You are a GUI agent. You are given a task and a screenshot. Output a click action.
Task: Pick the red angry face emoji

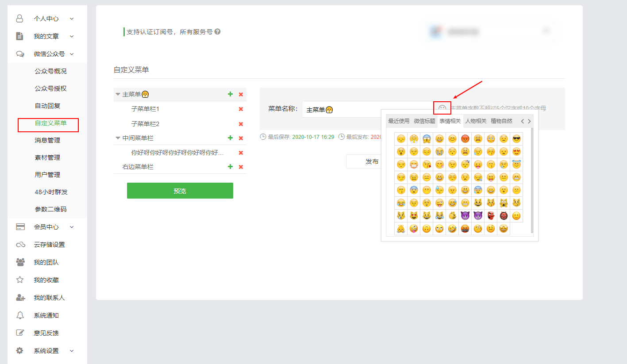click(465, 138)
